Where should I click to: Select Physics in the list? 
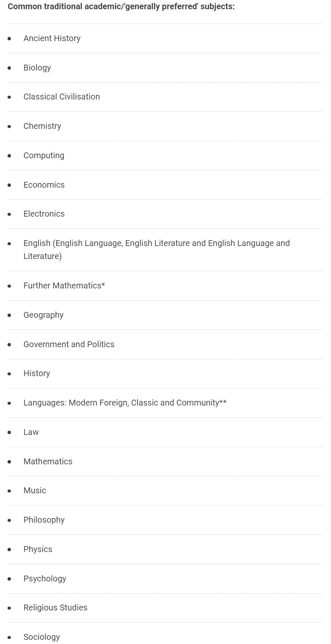tap(38, 549)
